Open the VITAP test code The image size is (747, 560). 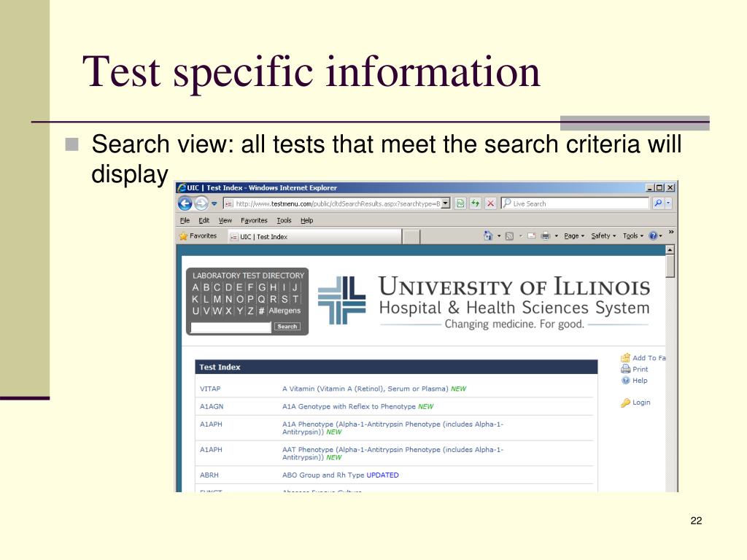click(x=210, y=389)
